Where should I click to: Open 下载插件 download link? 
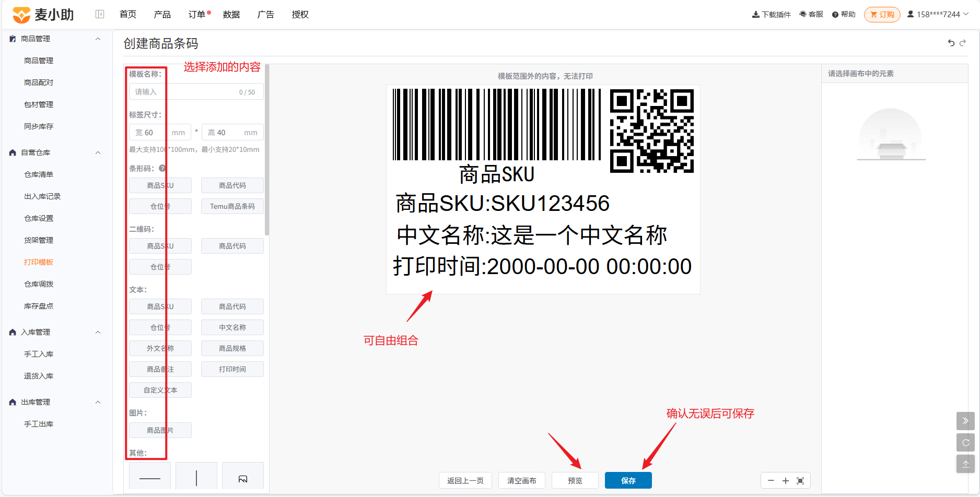(772, 15)
